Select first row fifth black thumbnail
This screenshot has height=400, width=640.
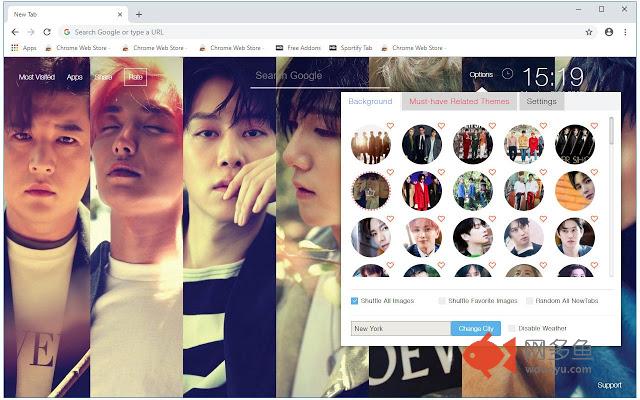575,144
